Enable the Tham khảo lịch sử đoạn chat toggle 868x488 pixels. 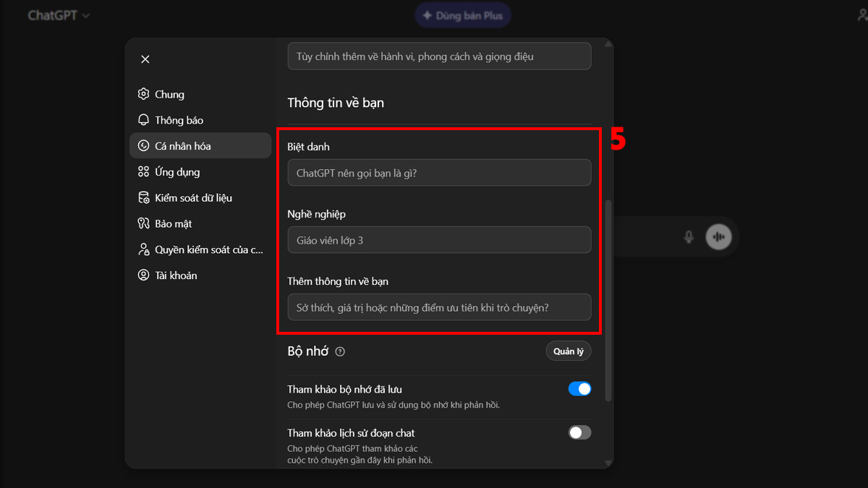[x=579, y=432]
